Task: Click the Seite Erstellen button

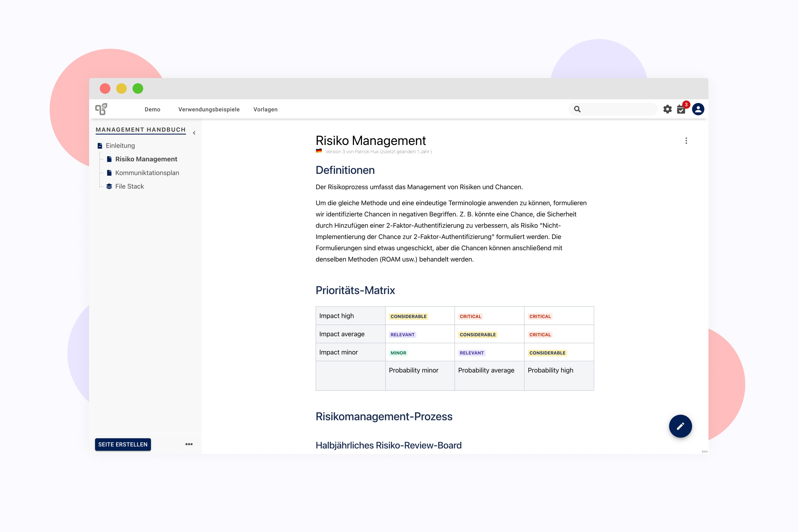Action: click(x=123, y=444)
